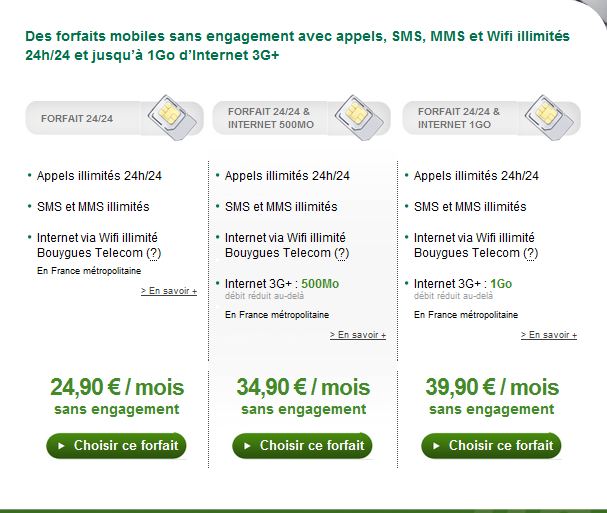The image size is (607, 513).
Task: Click the 24,90 € / mois price text
Action: [x=117, y=387]
